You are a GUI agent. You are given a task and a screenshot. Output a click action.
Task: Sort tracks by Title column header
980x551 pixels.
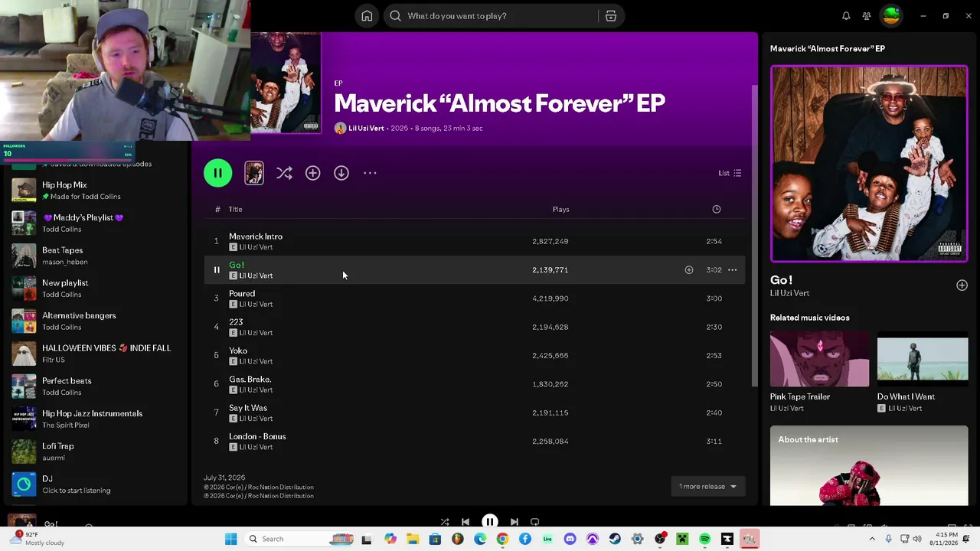click(x=235, y=209)
